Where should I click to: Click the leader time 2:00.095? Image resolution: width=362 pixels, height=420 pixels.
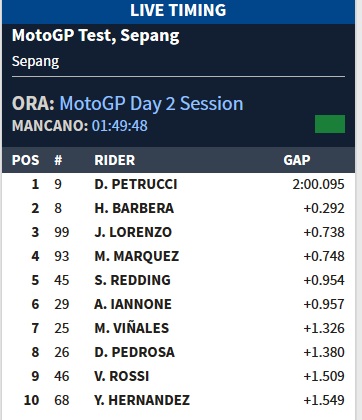click(318, 184)
